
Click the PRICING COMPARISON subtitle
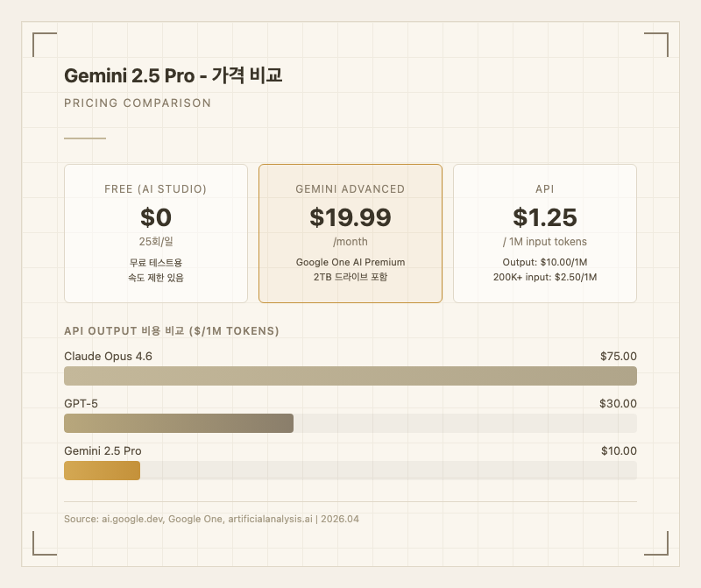coord(138,103)
